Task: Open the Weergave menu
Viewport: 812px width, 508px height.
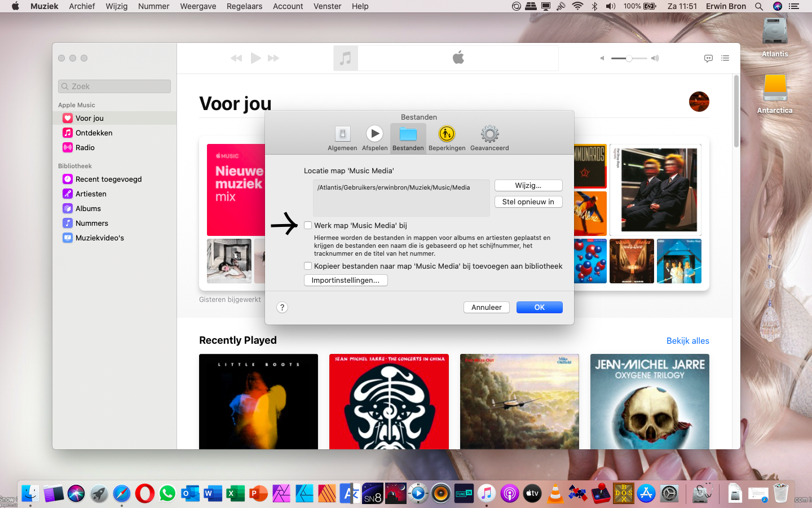Action: click(x=198, y=6)
